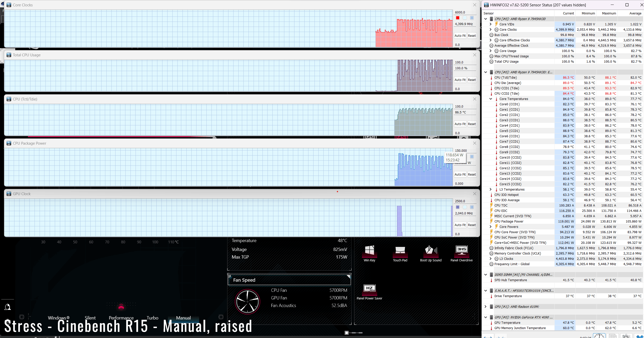Screen dimensions: 644x338
Task: Select the Manual operating mode
Action: point(183,318)
